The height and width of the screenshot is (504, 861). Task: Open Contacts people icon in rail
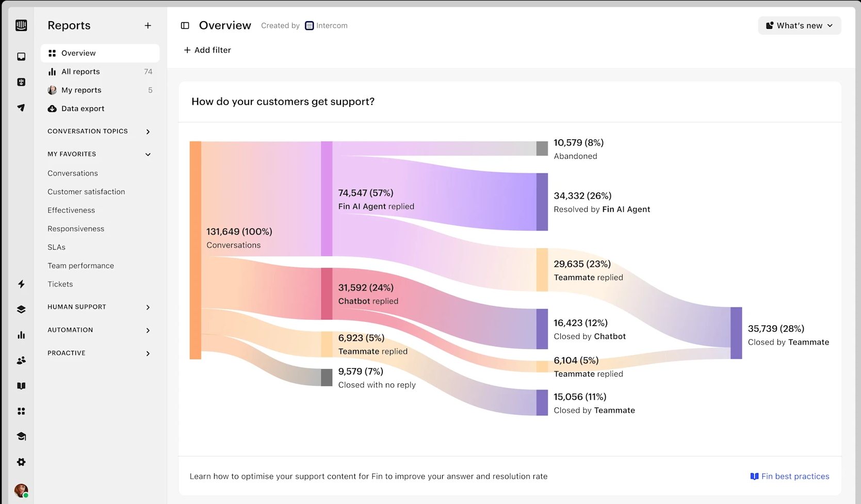(x=21, y=361)
